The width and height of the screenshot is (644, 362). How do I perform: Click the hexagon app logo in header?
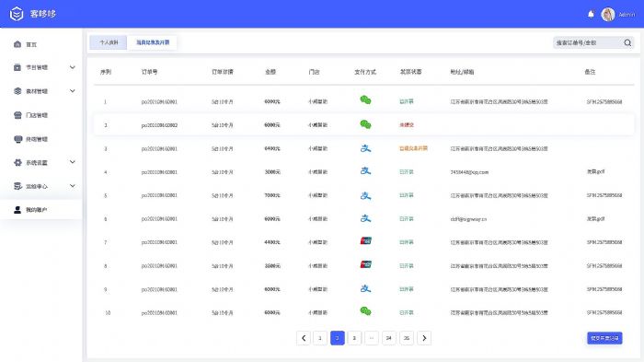(17, 14)
